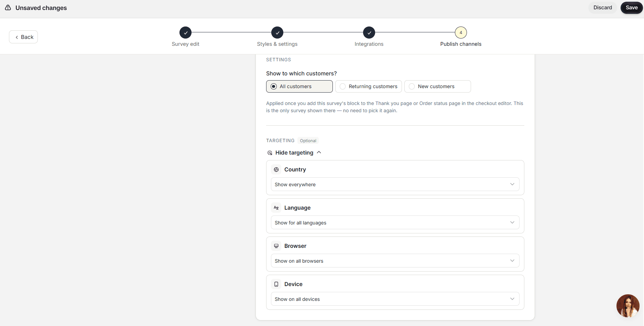Click the Country card heading

point(295,169)
